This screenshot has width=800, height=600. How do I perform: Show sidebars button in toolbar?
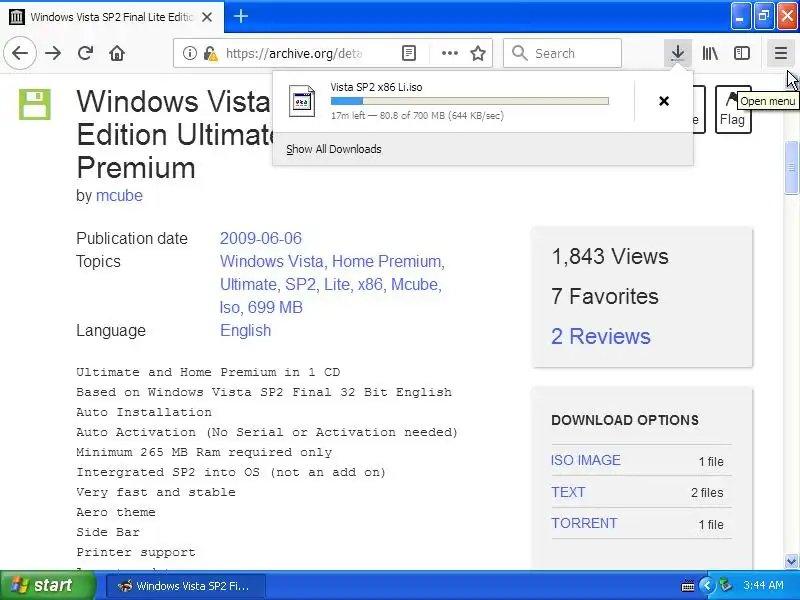point(742,53)
